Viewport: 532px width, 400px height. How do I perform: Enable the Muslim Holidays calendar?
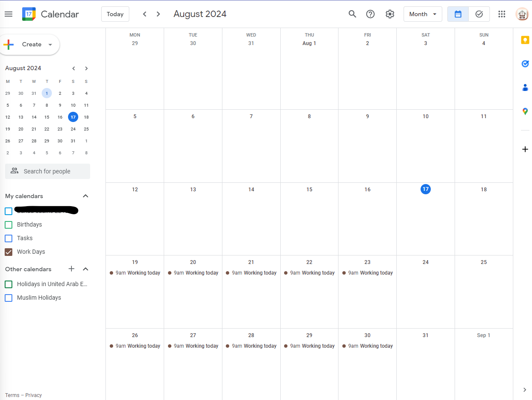(x=9, y=298)
